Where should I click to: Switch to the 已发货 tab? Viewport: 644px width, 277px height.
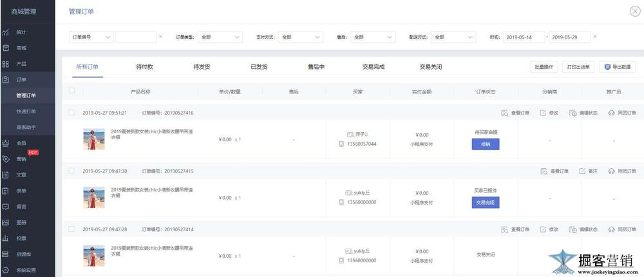tap(259, 67)
